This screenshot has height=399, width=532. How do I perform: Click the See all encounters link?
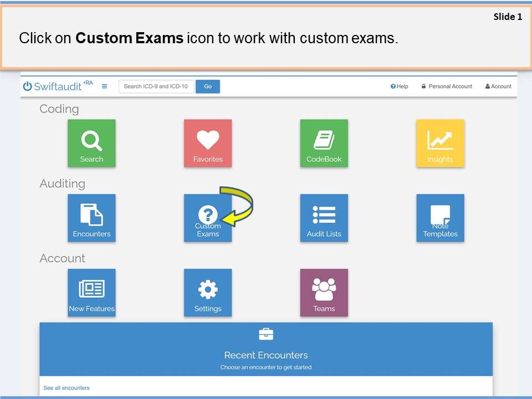[x=66, y=388]
